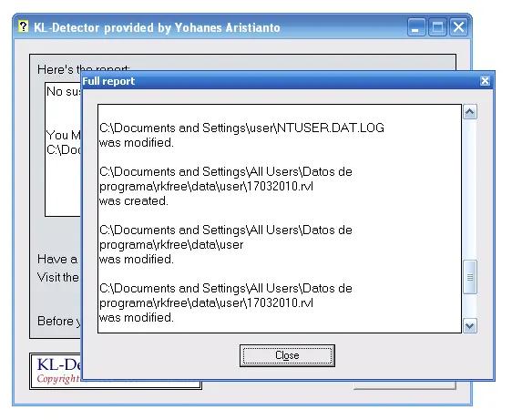Click the 'rkfree\data\user was modified' entry
This screenshot has height=420, width=512.
[226, 244]
